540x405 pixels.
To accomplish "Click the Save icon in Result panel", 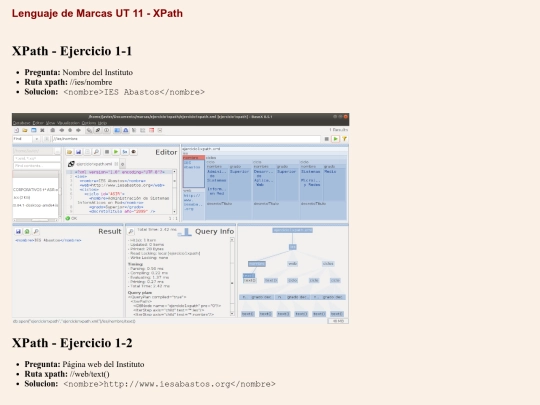I will tap(18, 232).
